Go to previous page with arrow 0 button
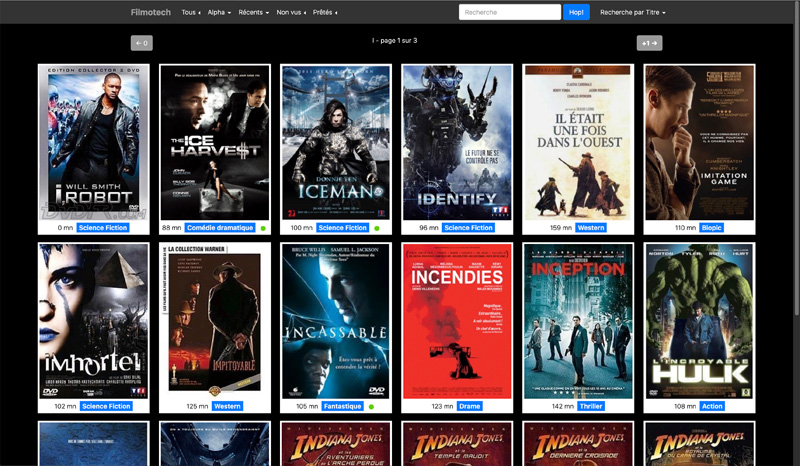The height and width of the screenshot is (466, 800). coord(142,43)
